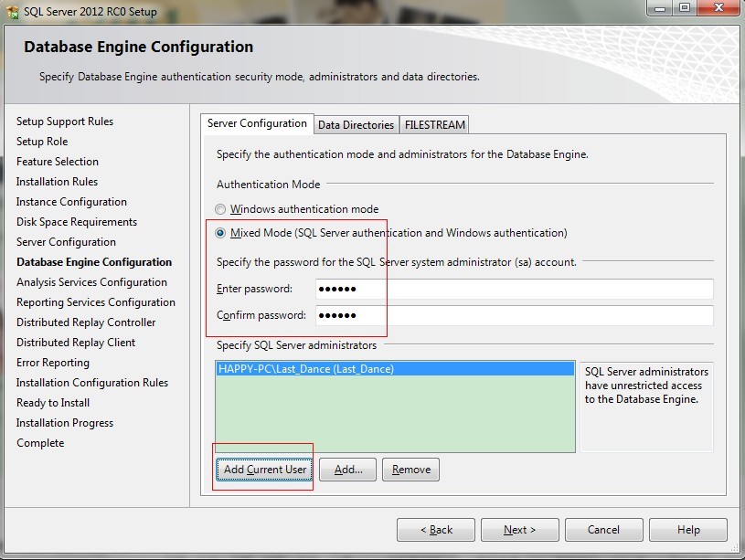
Task: Focus the Enter password field
Action: [x=515, y=289]
